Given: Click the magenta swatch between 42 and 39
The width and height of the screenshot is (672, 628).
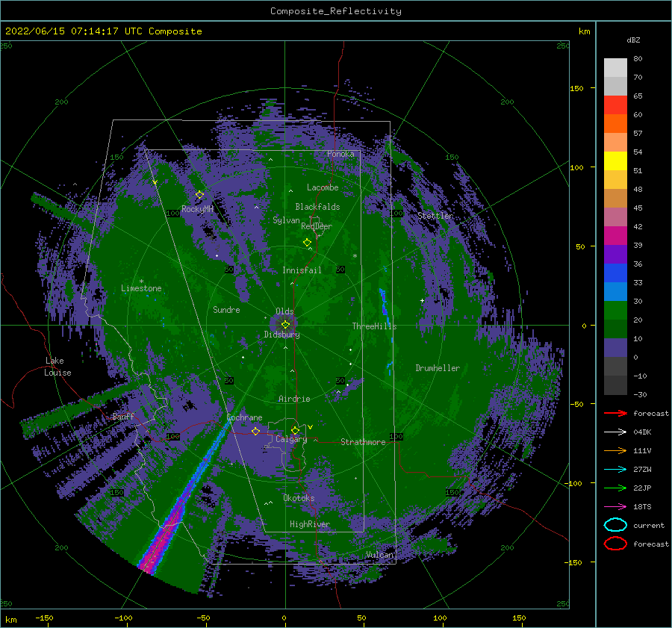Looking at the screenshot, I should tap(615, 235).
